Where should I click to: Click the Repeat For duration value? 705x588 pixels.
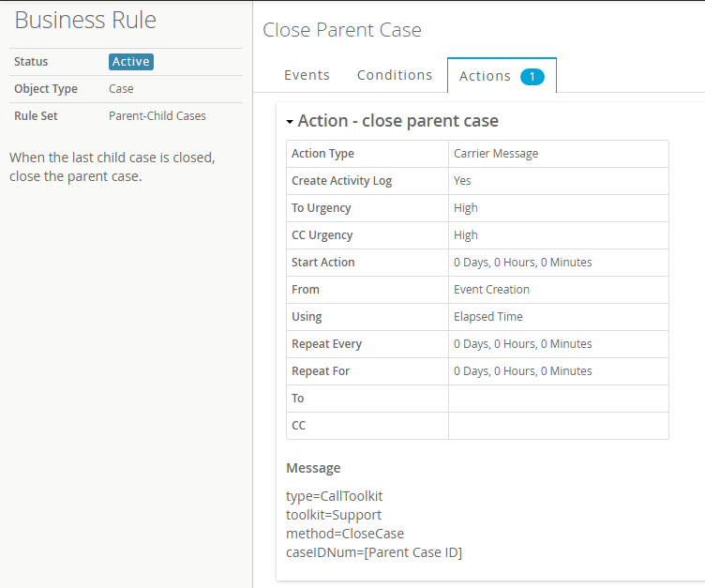click(523, 371)
